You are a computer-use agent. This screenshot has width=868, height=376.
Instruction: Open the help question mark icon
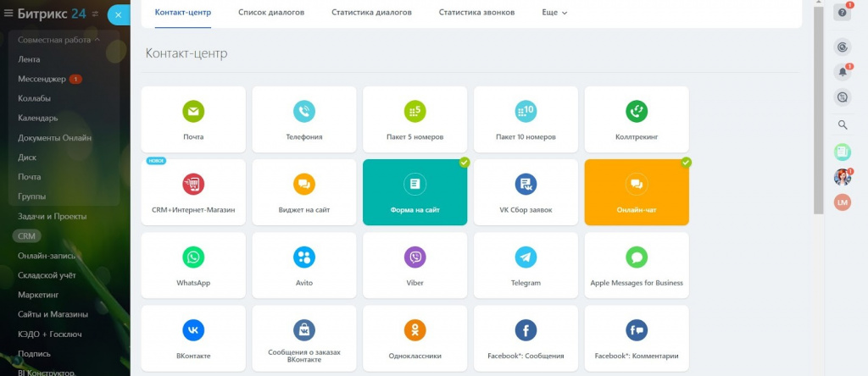point(842,12)
